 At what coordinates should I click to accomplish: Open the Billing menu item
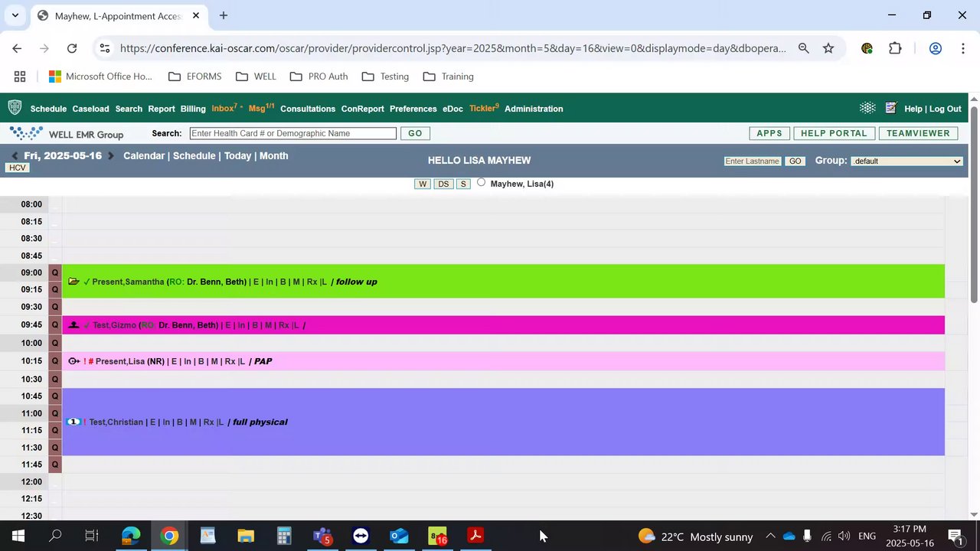tap(193, 109)
